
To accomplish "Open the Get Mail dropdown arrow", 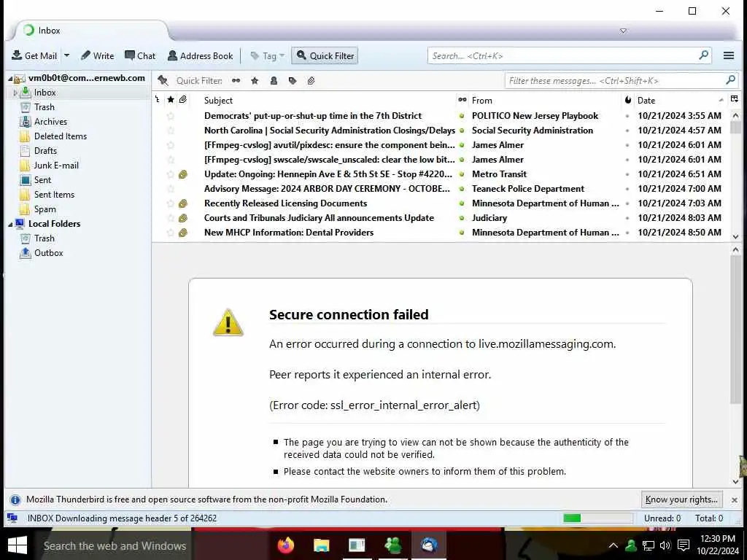I will tap(66, 55).
